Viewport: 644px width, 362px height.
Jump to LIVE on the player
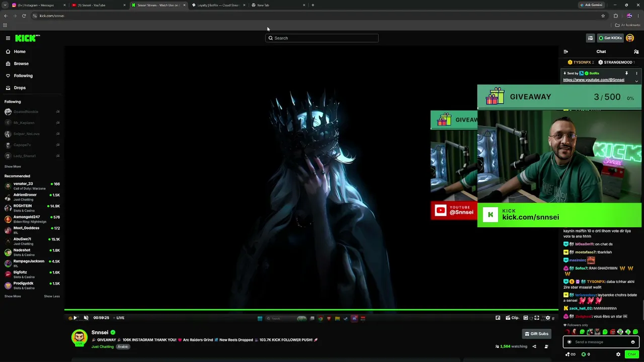click(x=118, y=318)
